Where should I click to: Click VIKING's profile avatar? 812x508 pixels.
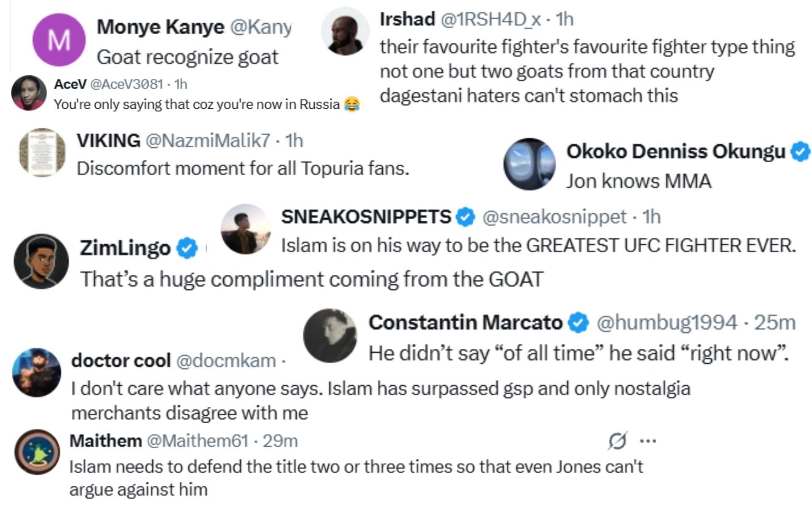point(42,152)
